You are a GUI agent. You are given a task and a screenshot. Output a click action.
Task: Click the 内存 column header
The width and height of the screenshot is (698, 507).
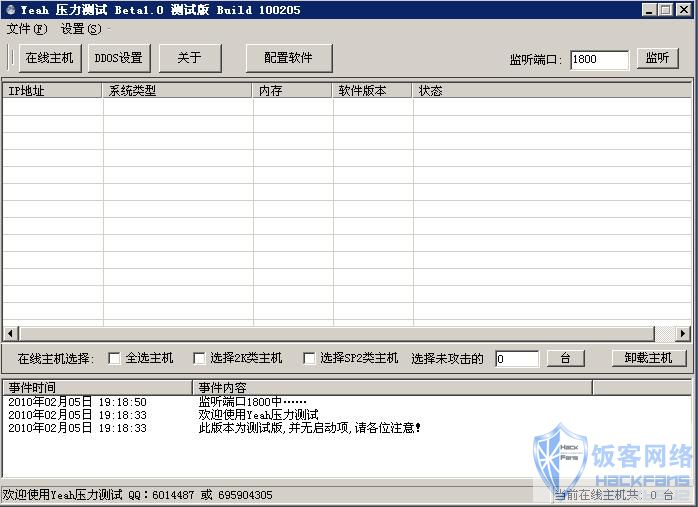[x=292, y=91]
